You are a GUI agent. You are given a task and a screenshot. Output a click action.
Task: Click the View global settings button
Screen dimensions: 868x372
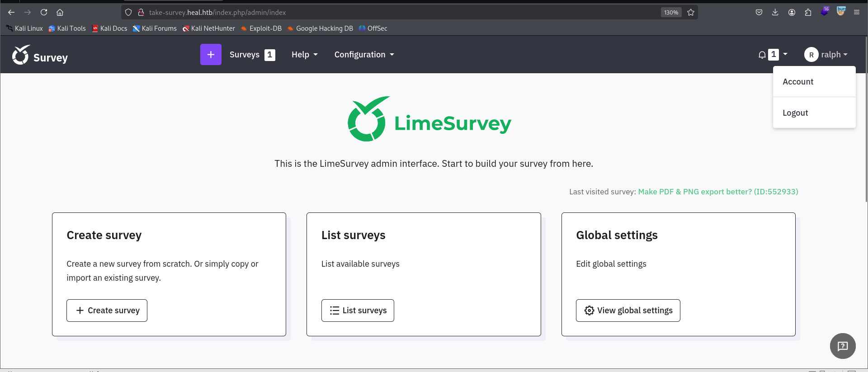628,311
